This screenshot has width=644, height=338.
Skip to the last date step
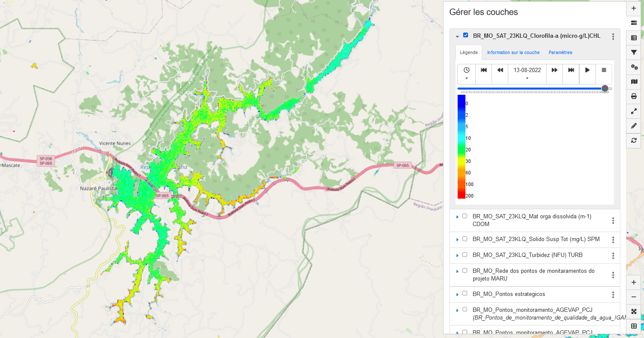(x=571, y=70)
